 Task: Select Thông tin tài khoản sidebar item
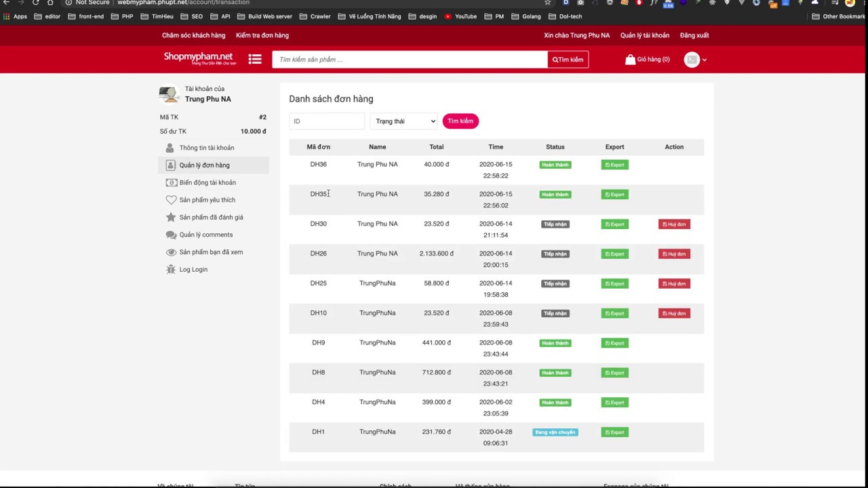pyautogui.click(x=214, y=148)
